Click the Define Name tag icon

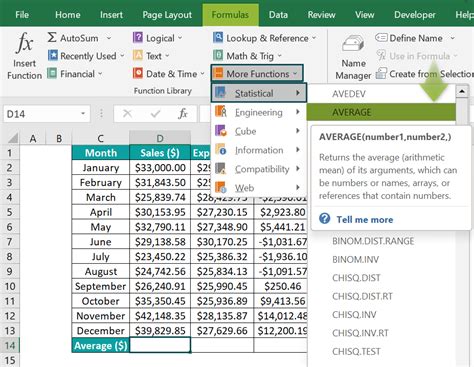tap(381, 37)
